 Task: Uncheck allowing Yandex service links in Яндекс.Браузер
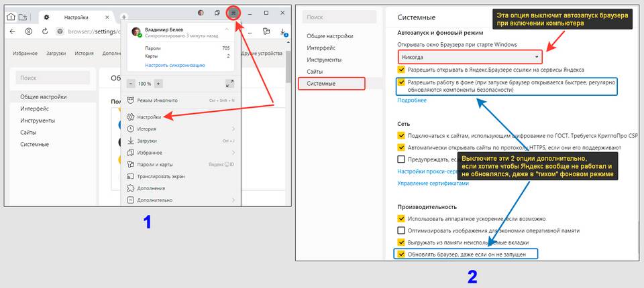(x=401, y=70)
